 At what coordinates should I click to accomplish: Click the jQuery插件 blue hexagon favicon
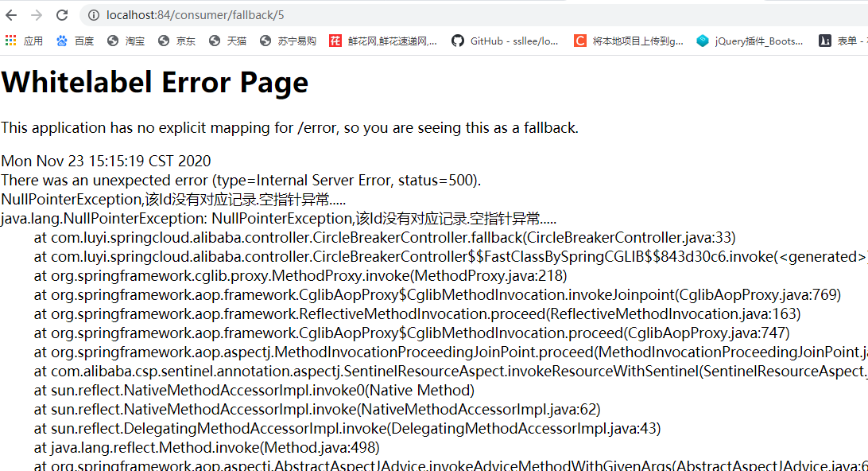click(x=703, y=41)
